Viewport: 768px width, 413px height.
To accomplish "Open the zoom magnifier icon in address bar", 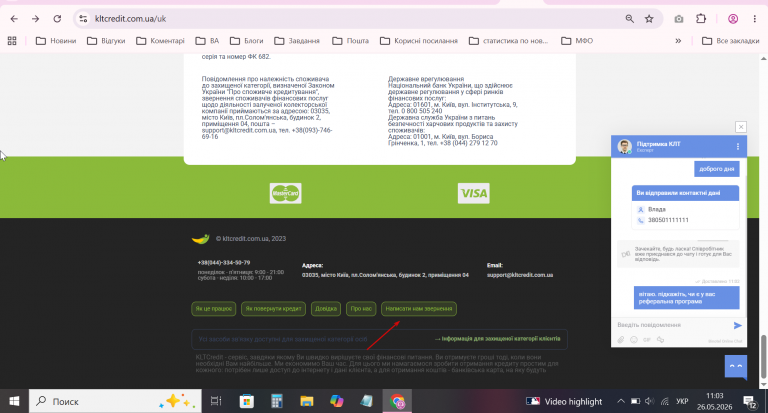I will (629, 19).
